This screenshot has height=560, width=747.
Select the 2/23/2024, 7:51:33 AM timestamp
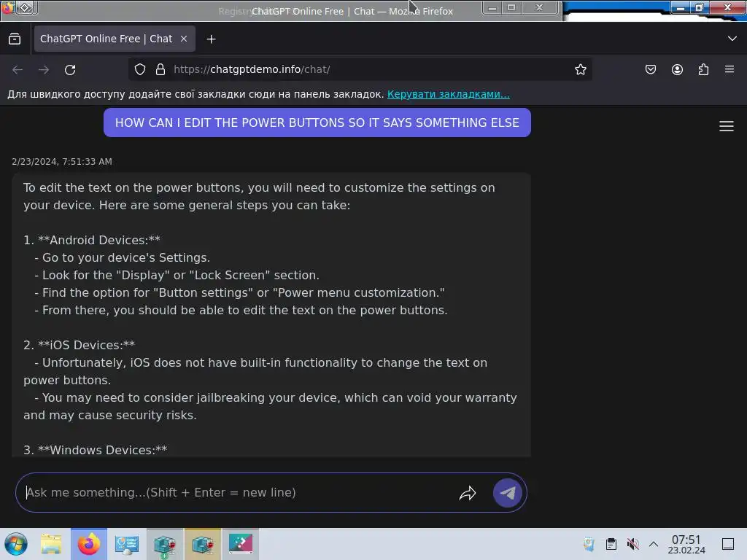tap(62, 161)
